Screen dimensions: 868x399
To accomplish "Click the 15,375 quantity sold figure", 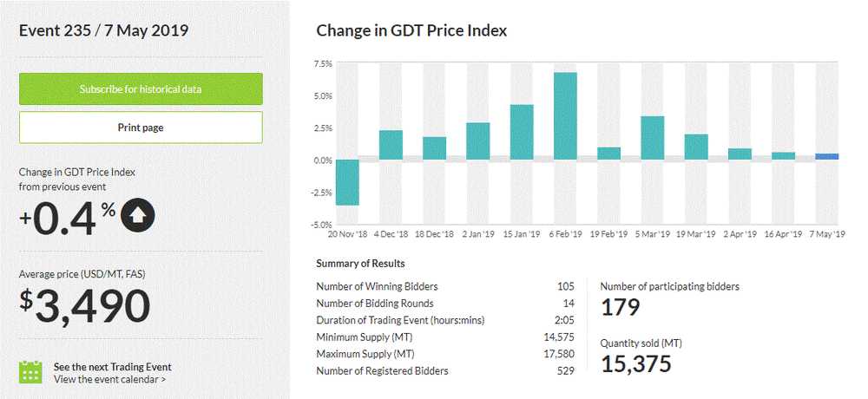I will (635, 363).
